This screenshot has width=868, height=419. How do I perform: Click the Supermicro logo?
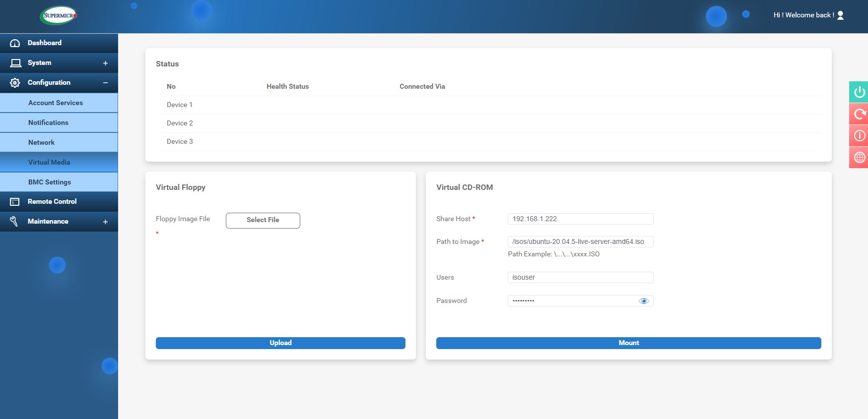click(x=59, y=15)
